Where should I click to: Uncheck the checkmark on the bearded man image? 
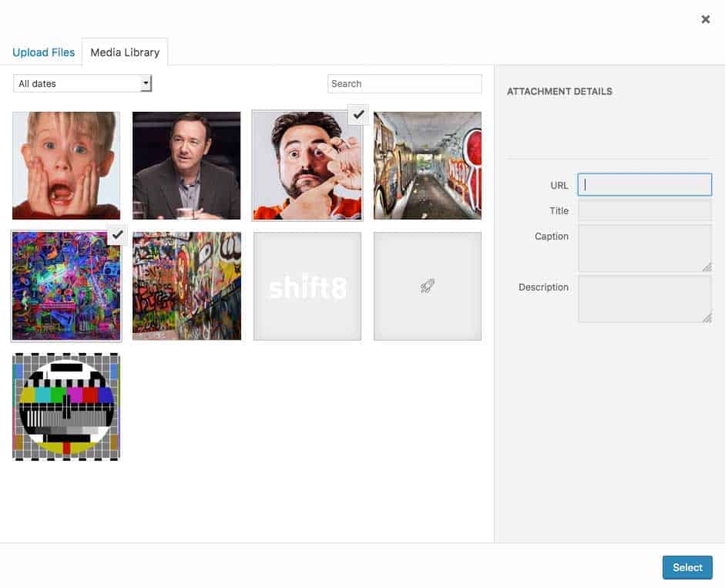(358, 114)
